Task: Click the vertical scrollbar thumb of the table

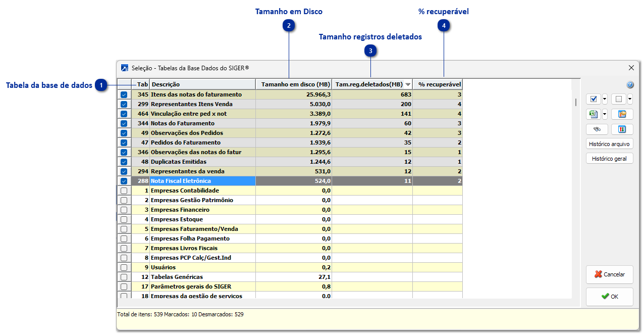Action: tap(575, 102)
